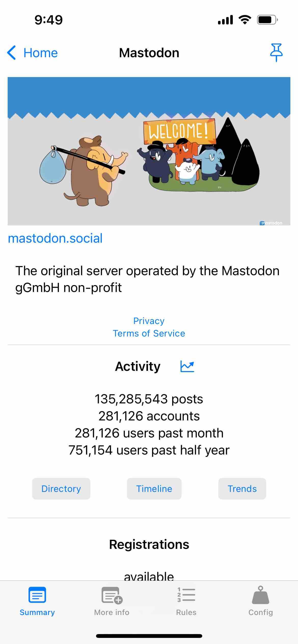
Task: Open the Config tab
Action: [x=261, y=612]
